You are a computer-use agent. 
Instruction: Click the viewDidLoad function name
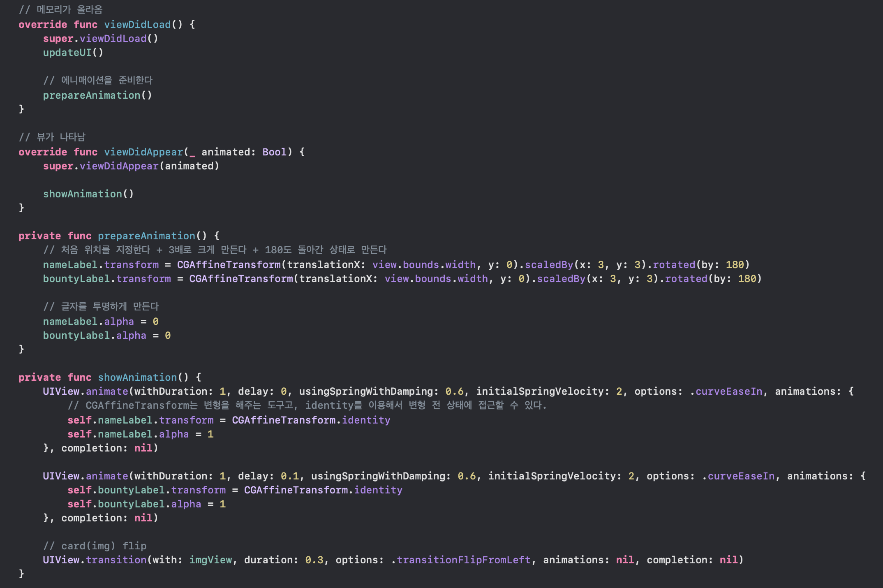[x=137, y=25]
